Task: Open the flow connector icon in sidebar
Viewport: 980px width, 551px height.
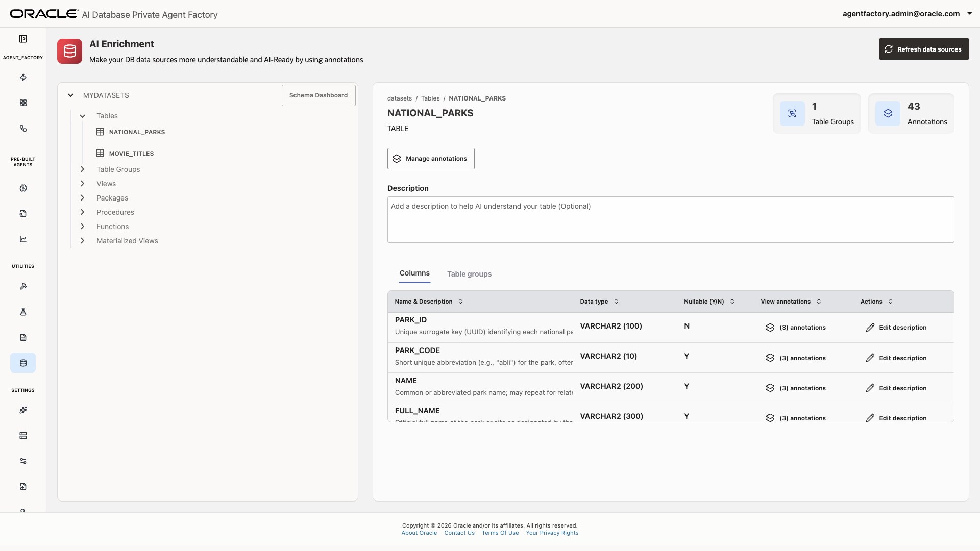Action: 23,129
